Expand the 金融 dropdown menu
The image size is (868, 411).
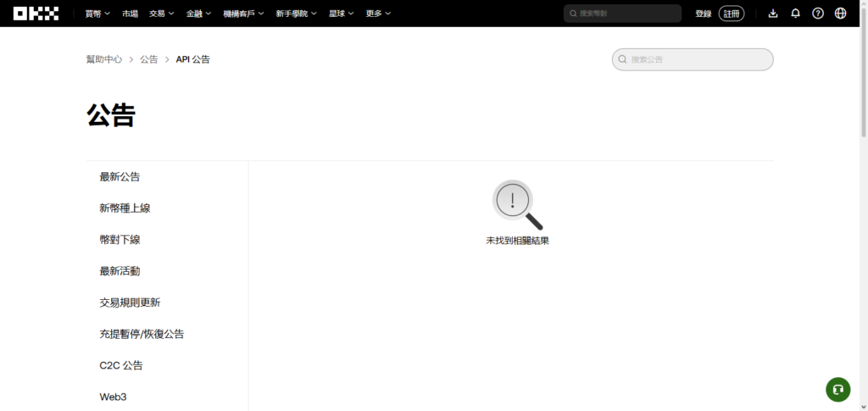point(198,14)
